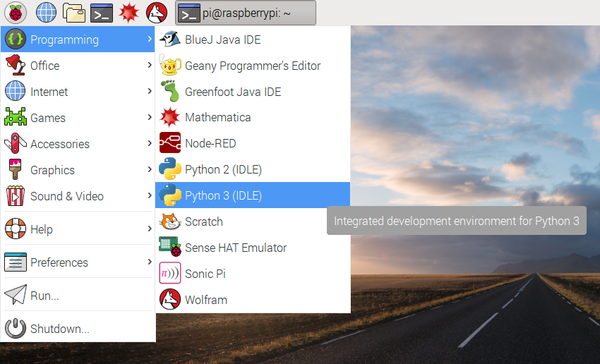Click the Accessories menu label

click(x=60, y=144)
